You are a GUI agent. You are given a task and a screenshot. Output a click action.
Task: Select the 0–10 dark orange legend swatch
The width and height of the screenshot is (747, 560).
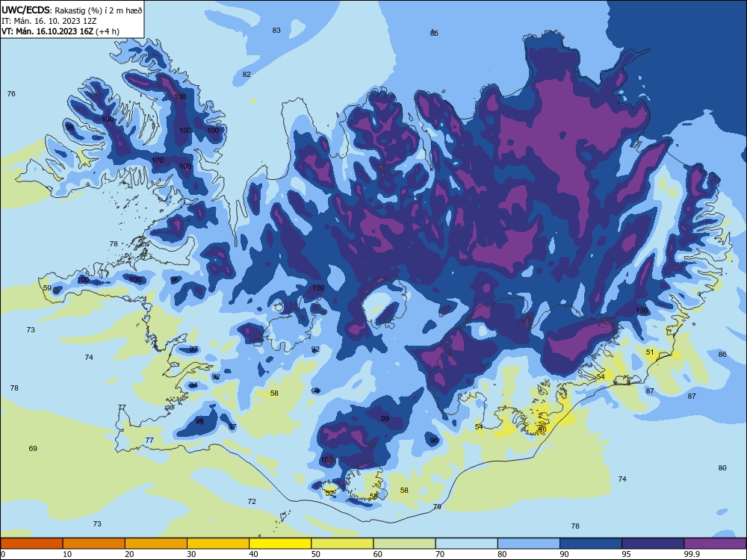point(31,544)
